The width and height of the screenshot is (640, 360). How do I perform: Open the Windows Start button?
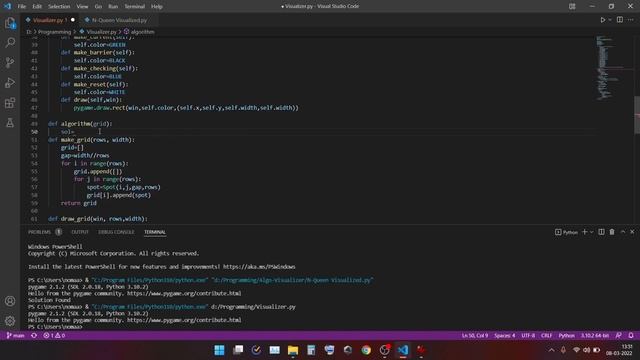point(219,350)
